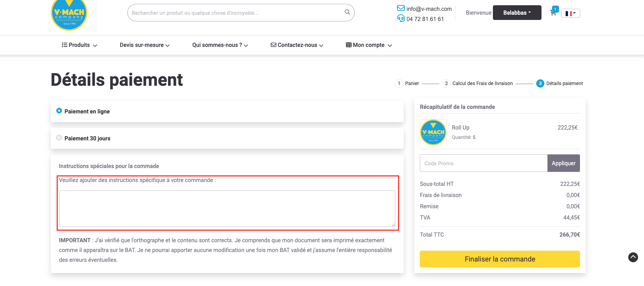Click the scroll-to-top arrow button
Image resolution: width=644 pixels, height=286 pixels.
pyautogui.click(x=633, y=257)
